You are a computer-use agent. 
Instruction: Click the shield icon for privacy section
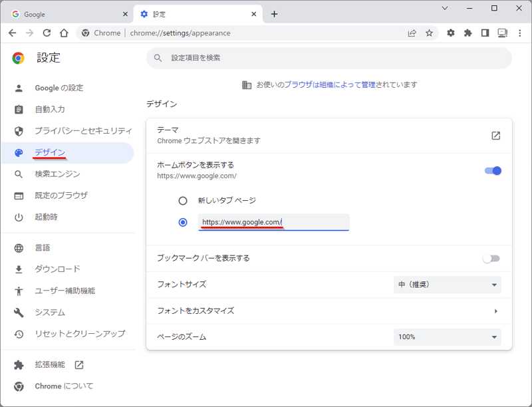pos(19,131)
